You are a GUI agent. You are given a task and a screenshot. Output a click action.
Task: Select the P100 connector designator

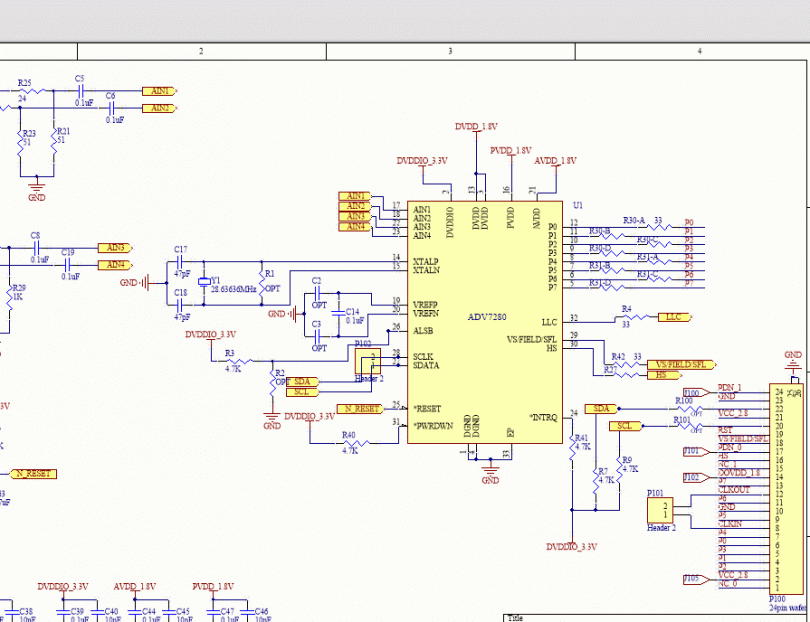pos(777,599)
